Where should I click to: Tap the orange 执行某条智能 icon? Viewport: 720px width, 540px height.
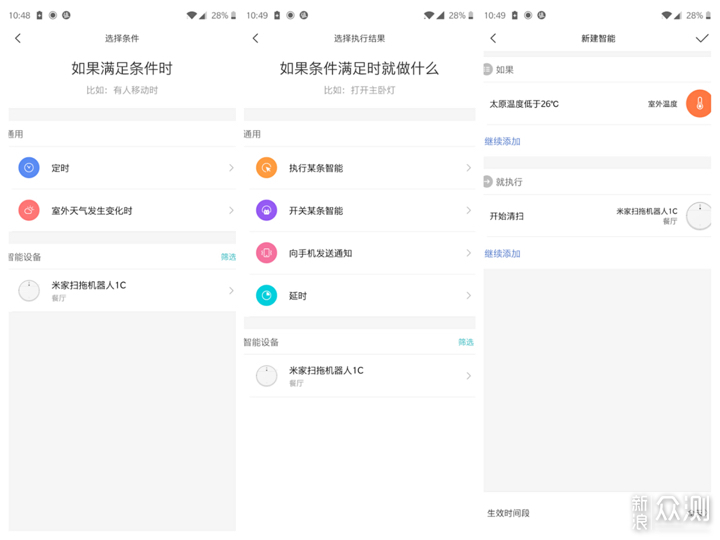coord(266,168)
